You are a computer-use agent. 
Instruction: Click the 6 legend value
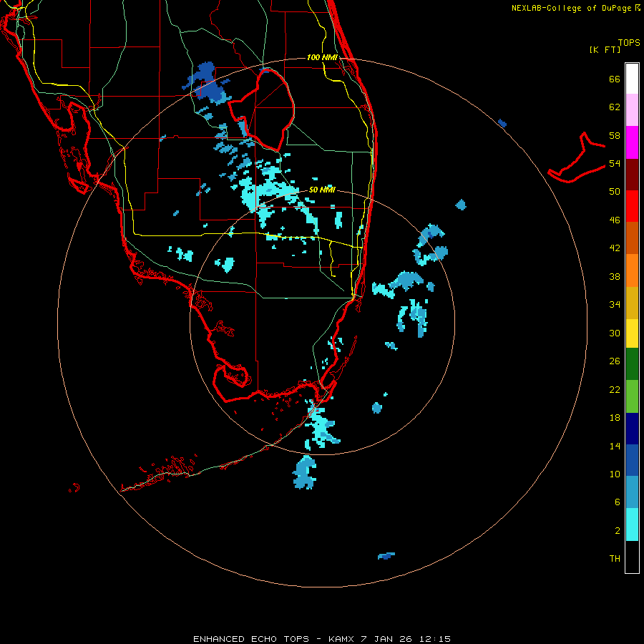coord(618,502)
